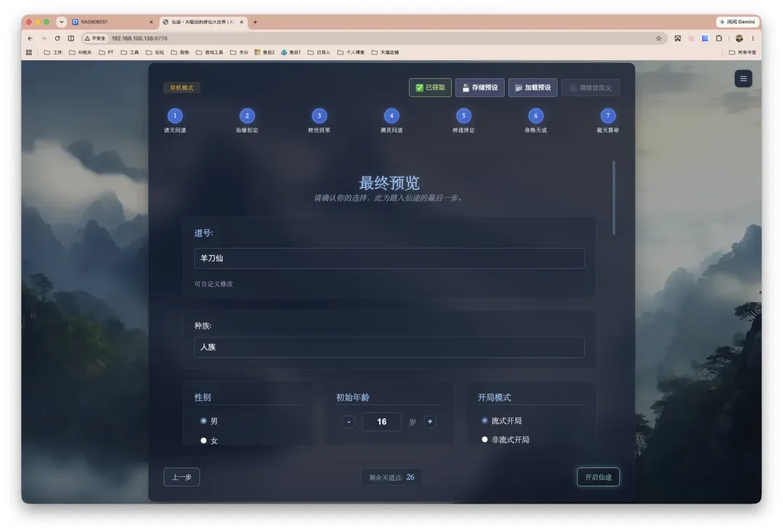Open the 所有书签 all bookmarks folder

[742, 52]
